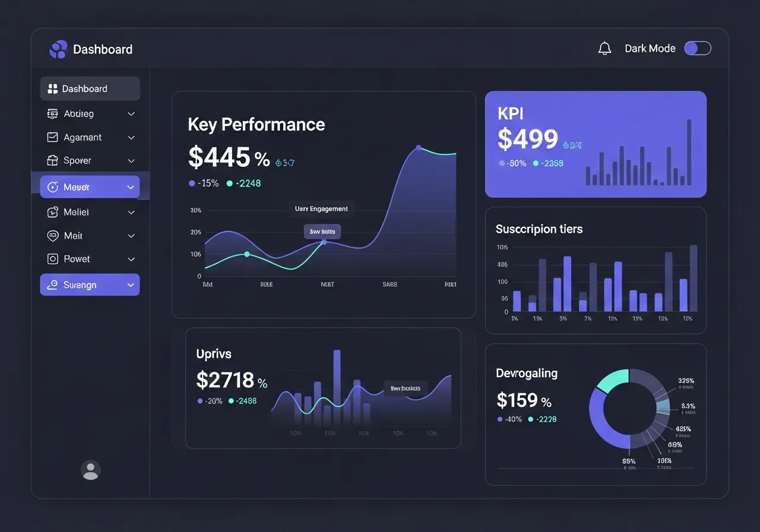
Task: Click the Surengn sidebar icon
Action: [52, 285]
